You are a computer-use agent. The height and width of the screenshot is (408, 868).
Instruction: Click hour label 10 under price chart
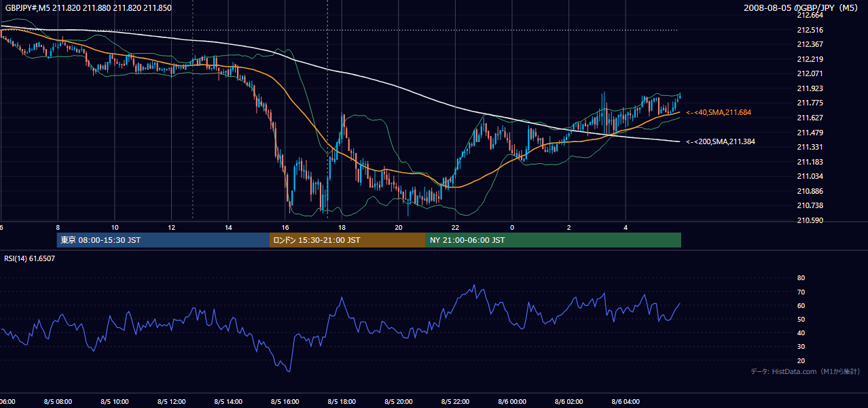pyautogui.click(x=115, y=227)
